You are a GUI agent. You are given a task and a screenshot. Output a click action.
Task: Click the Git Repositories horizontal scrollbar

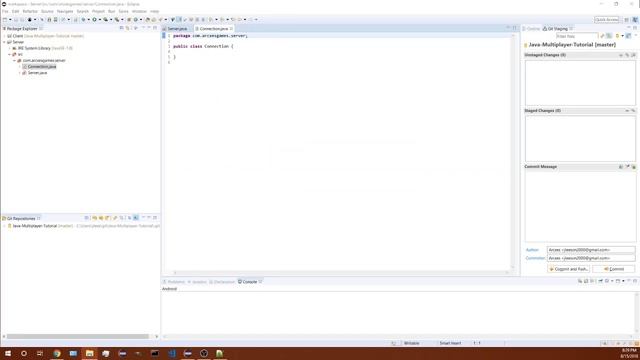tap(78, 337)
